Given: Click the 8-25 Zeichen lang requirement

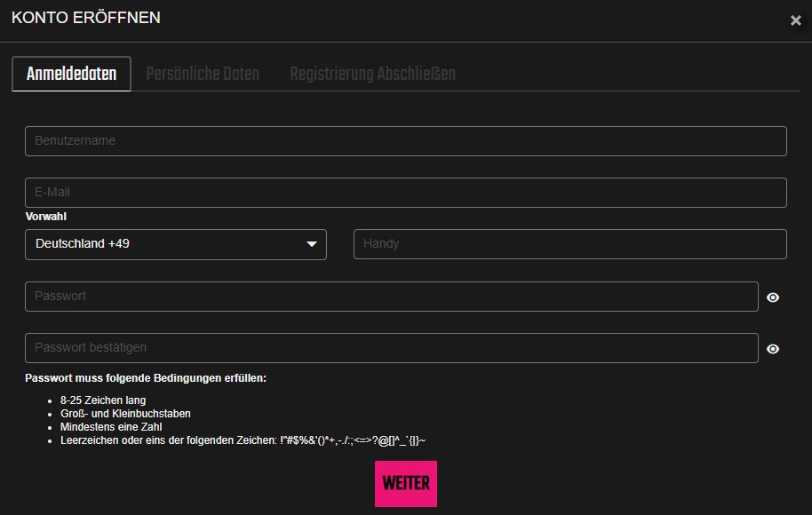Looking at the screenshot, I should point(103,400).
